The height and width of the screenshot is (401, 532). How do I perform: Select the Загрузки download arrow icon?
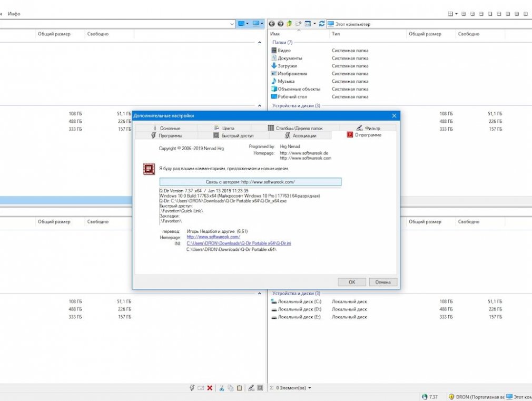(274, 65)
